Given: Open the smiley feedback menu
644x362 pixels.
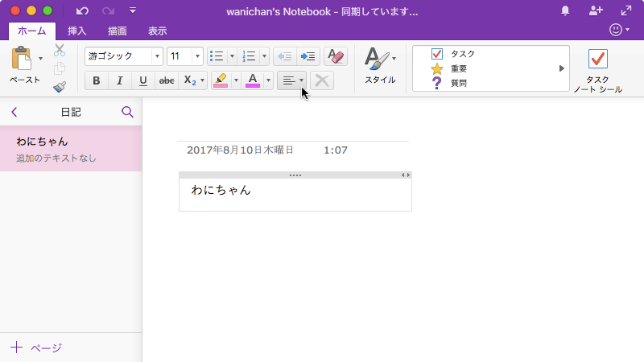Looking at the screenshot, I should tap(619, 30).
